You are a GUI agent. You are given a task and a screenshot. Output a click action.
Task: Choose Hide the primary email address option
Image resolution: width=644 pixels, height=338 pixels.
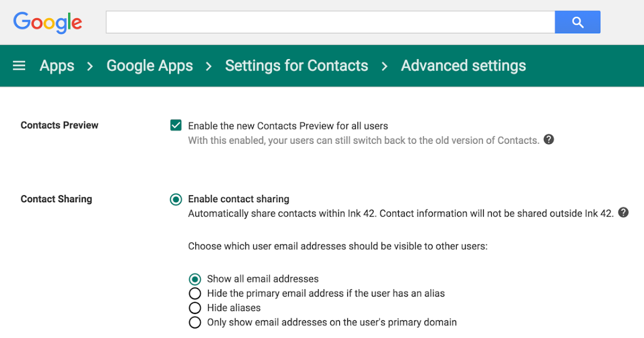click(195, 293)
